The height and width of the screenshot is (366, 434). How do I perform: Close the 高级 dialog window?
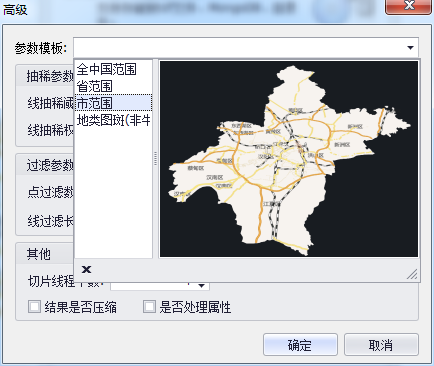coord(409,6)
